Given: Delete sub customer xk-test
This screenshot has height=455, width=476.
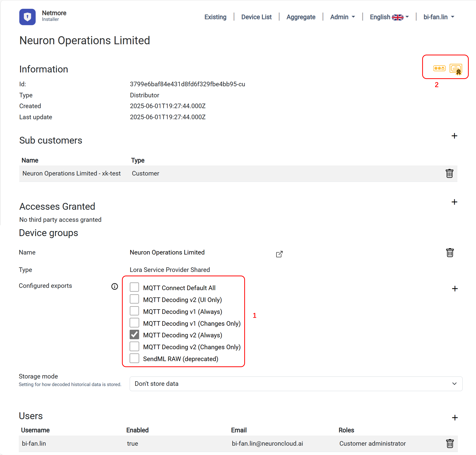Looking at the screenshot, I should coord(449,173).
